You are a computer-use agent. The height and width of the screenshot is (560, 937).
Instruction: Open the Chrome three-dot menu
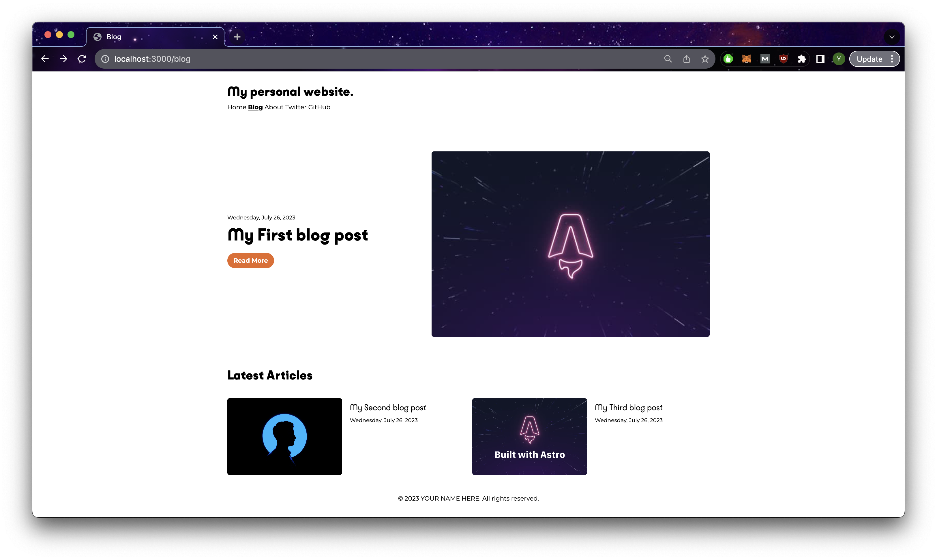(892, 59)
